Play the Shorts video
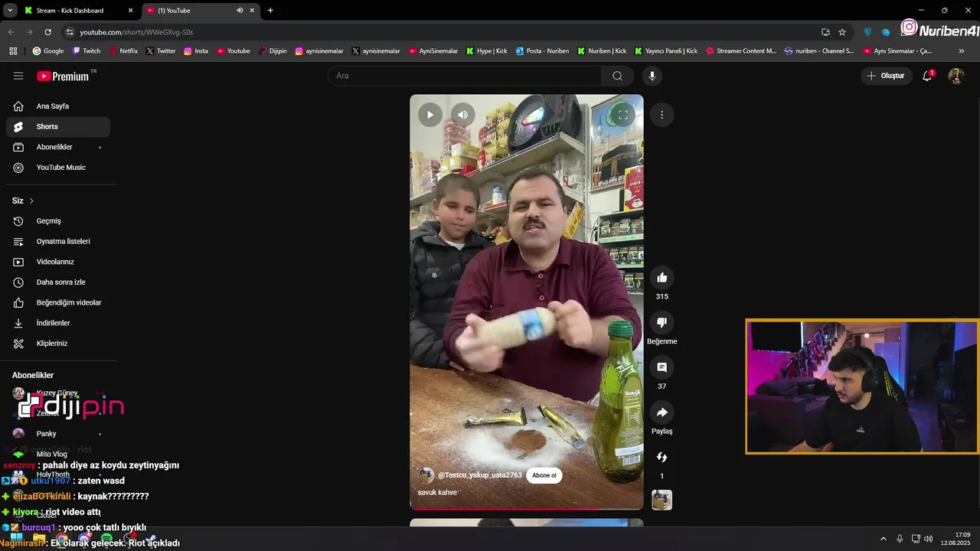980x551 pixels. click(x=430, y=115)
